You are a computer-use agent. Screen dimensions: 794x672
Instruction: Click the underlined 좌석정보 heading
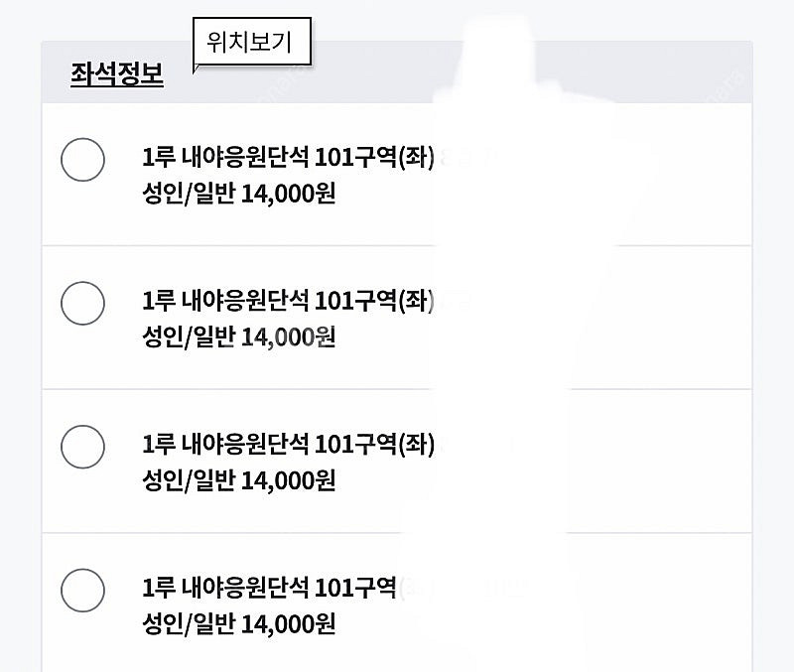click(117, 73)
